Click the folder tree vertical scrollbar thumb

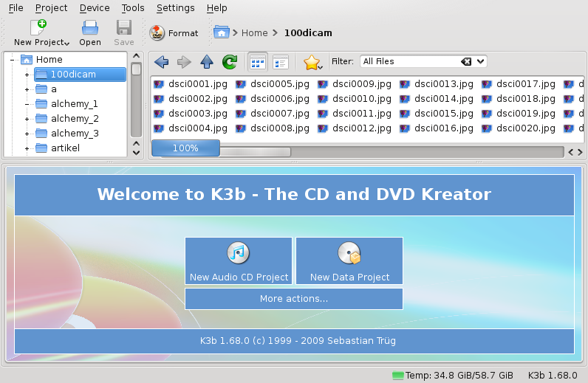pyautogui.click(x=136, y=69)
